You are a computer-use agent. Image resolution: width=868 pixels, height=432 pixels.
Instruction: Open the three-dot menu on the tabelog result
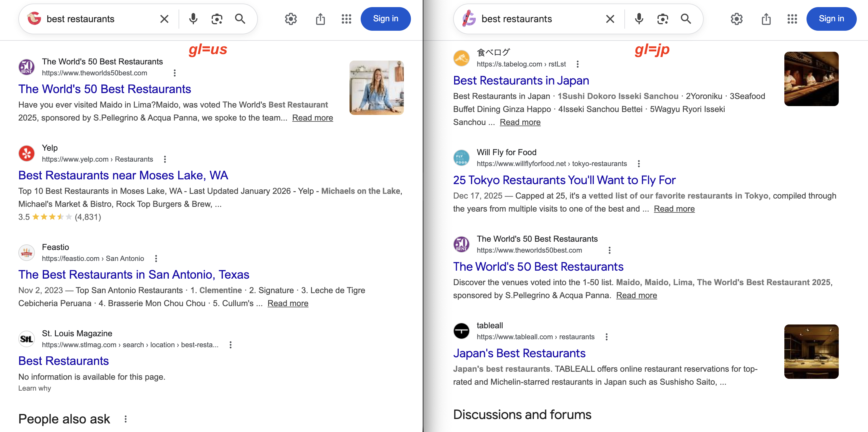(x=578, y=64)
